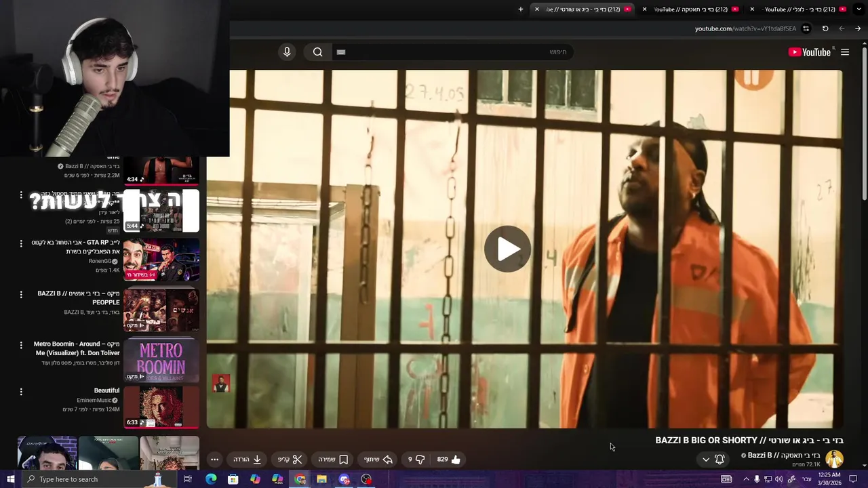Screen dimensions: 868x488
Task: Download the video using הורדה button
Action: (x=248, y=460)
